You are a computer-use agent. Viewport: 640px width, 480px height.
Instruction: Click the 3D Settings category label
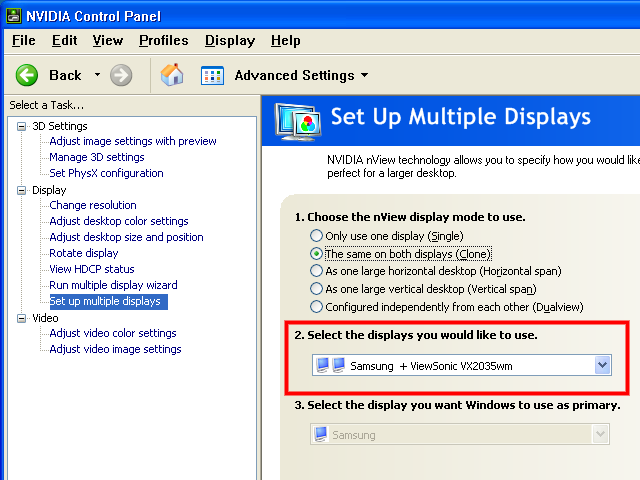(x=60, y=126)
